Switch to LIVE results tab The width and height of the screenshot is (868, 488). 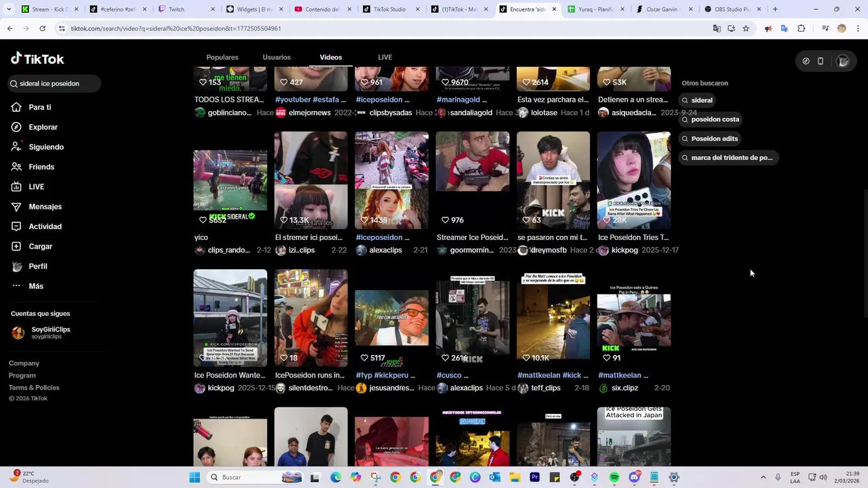click(x=385, y=57)
